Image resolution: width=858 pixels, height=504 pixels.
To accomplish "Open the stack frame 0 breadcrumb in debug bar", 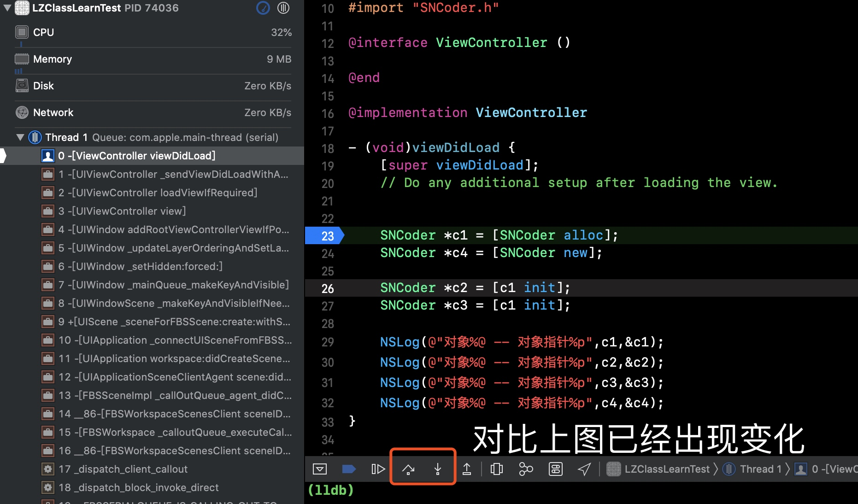I will pyautogui.click(x=826, y=469).
